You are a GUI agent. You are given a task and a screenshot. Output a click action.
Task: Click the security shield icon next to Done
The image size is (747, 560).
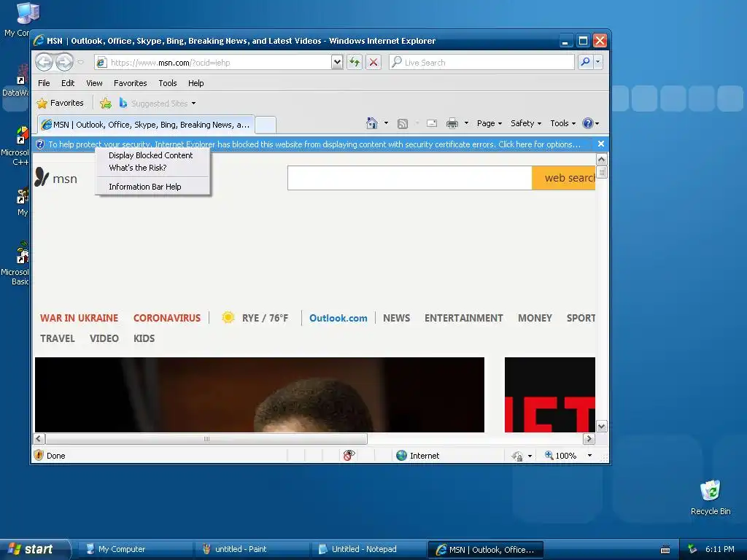39,456
